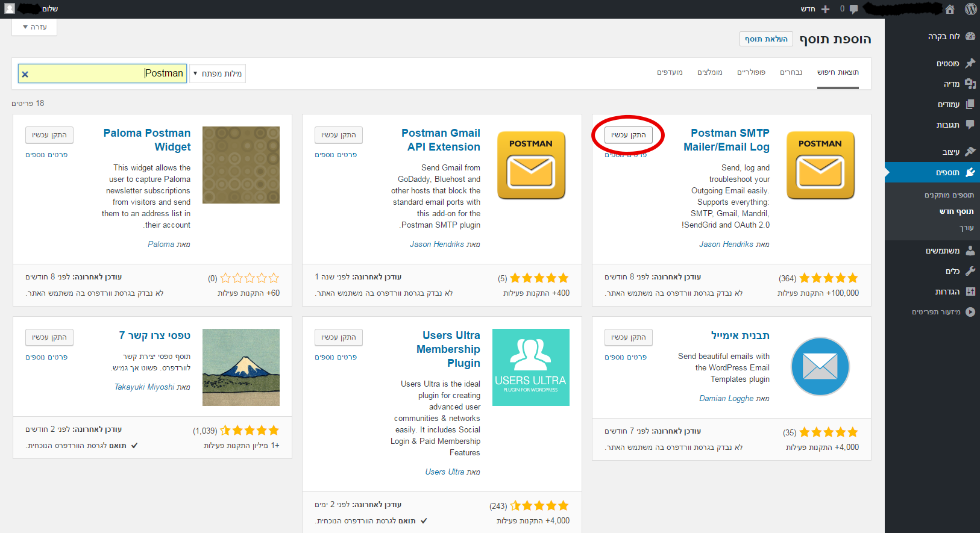
Task: Open the Postman Gmail API Extension title link
Action: pos(442,140)
